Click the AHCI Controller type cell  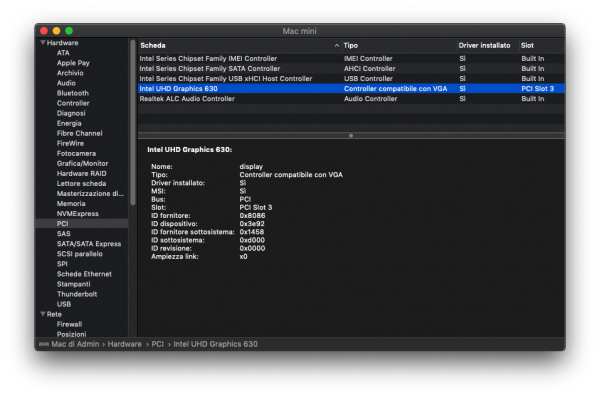coord(370,69)
